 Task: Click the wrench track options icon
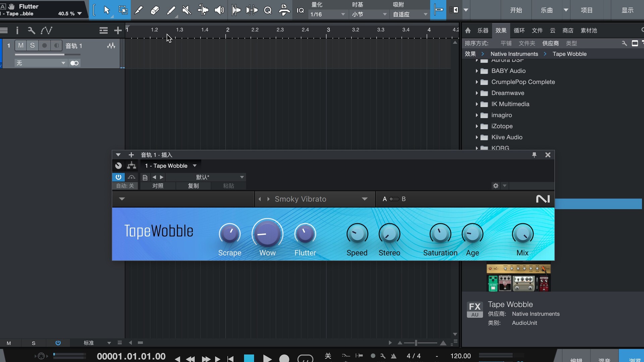tap(31, 31)
